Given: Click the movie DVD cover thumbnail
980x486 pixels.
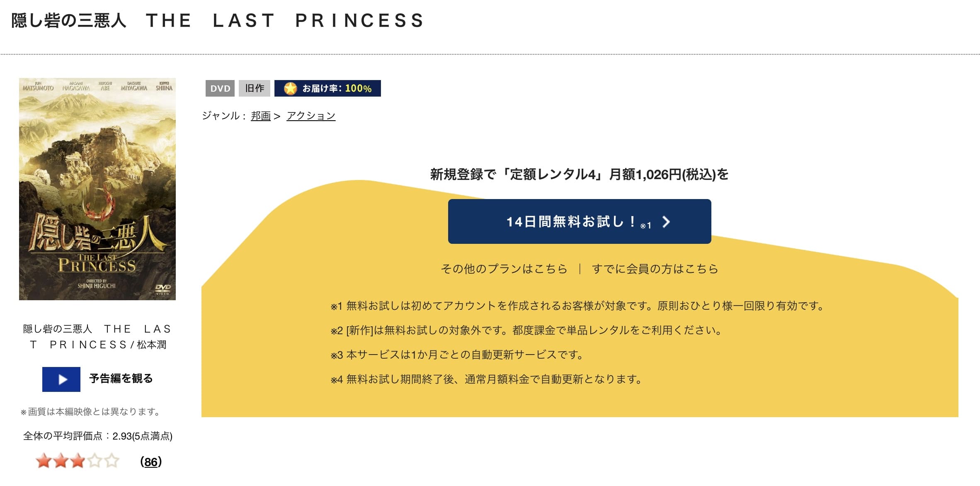Looking at the screenshot, I should coord(97,189).
